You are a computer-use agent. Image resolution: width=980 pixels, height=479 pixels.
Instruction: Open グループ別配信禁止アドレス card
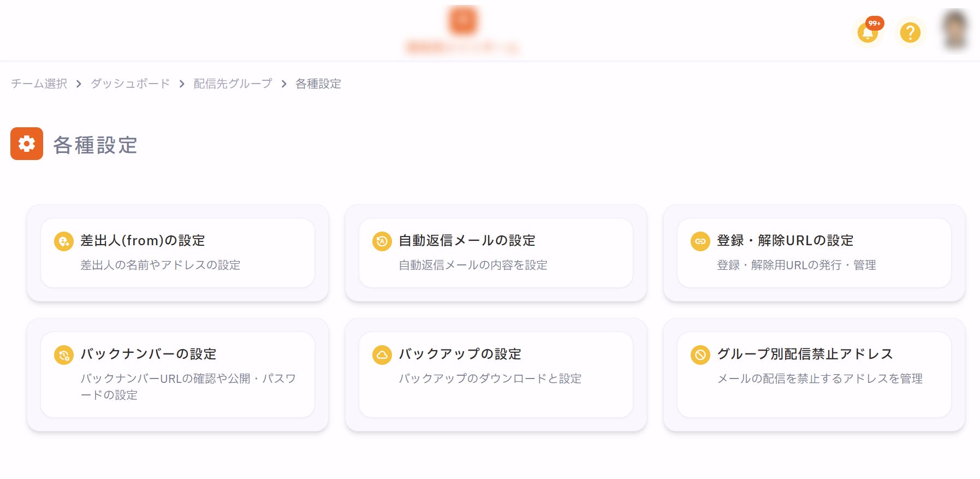tap(814, 375)
